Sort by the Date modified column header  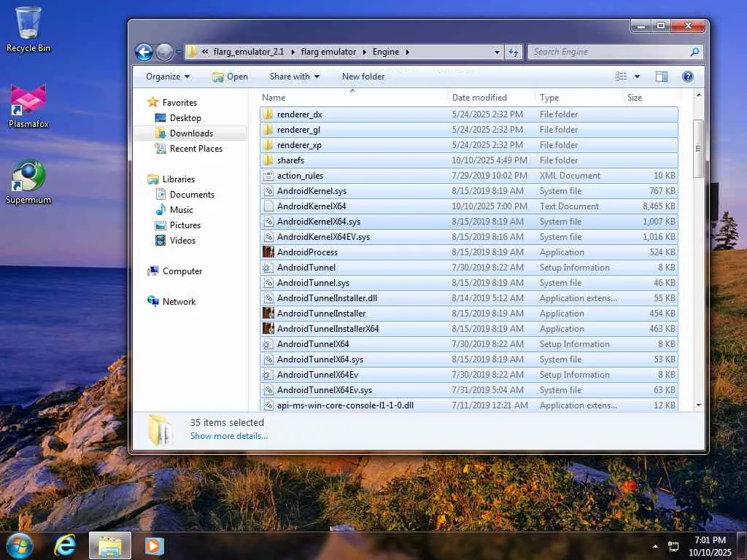coord(479,98)
